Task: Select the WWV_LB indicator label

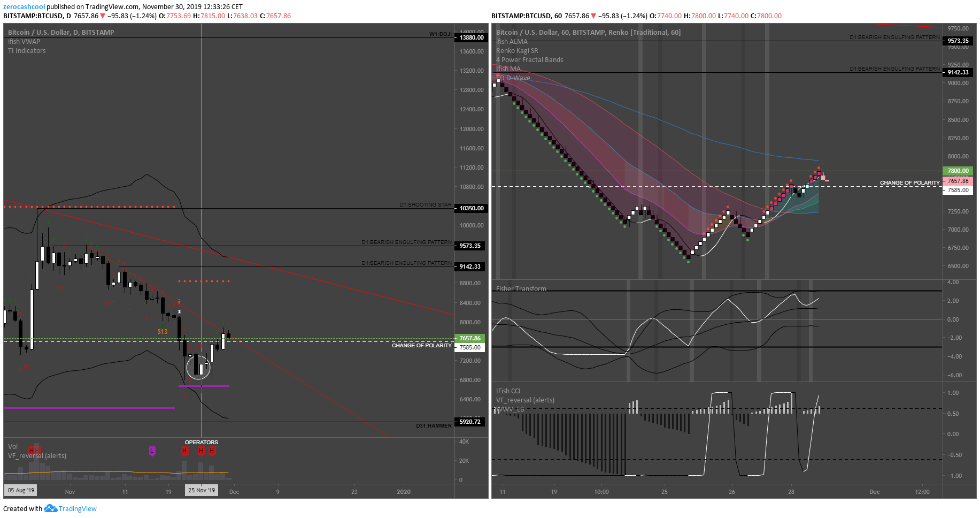Action: pos(510,409)
